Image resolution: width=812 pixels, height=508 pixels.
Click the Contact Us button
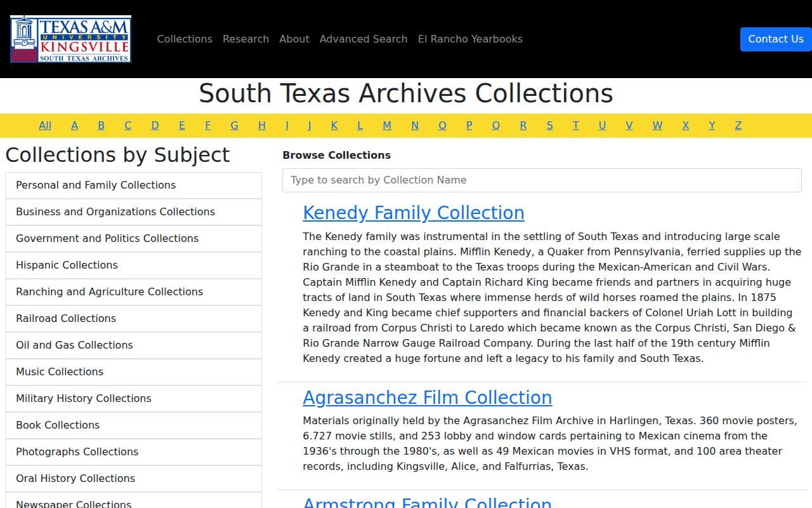click(x=776, y=39)
